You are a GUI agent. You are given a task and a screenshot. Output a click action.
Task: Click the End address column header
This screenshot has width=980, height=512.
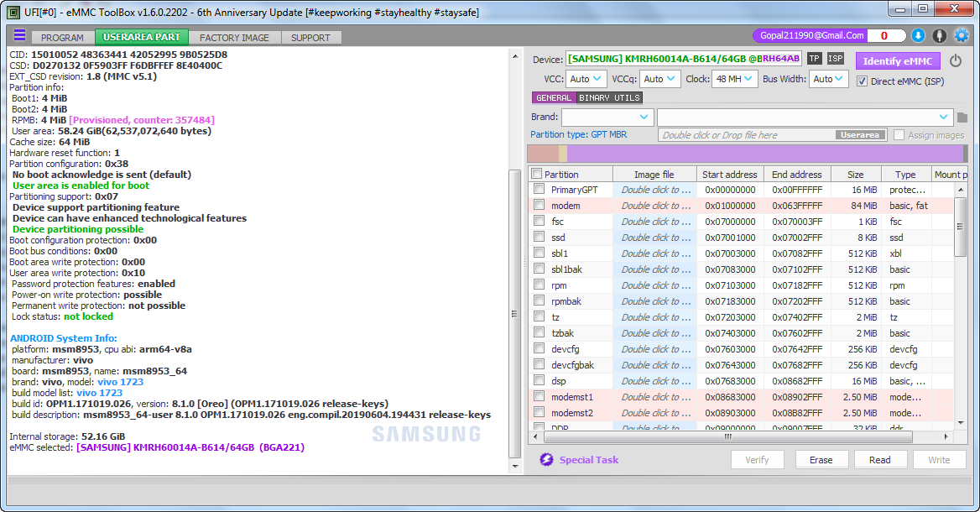click(797, 175)
